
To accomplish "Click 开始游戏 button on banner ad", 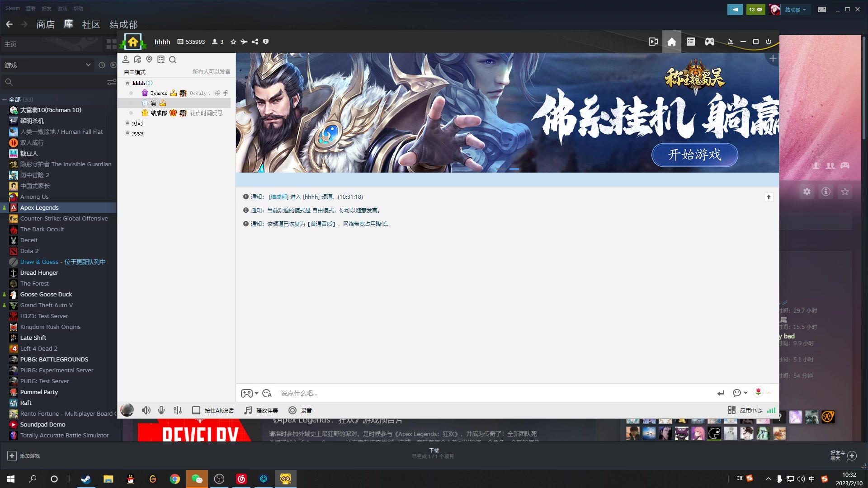I will tap(695, 155).
